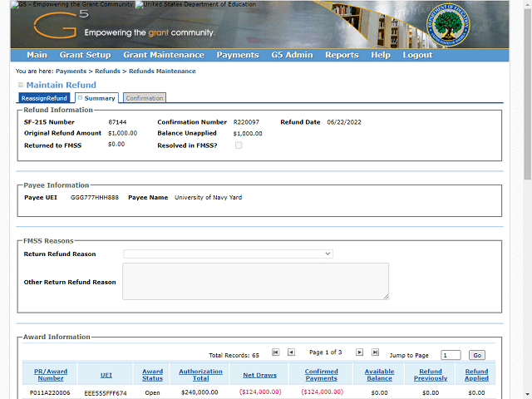Open the Grant Maintenance menu
Screen dimensions: 532x399
pos(163,55)
